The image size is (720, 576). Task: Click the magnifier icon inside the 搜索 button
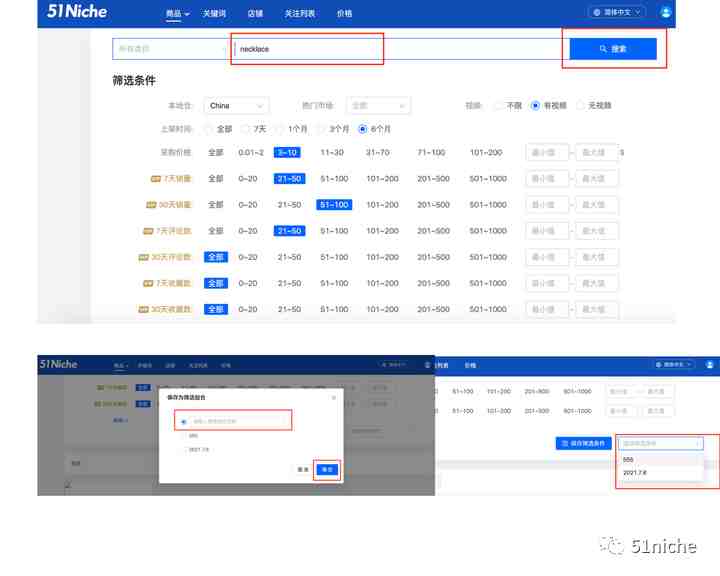point(603,49)
